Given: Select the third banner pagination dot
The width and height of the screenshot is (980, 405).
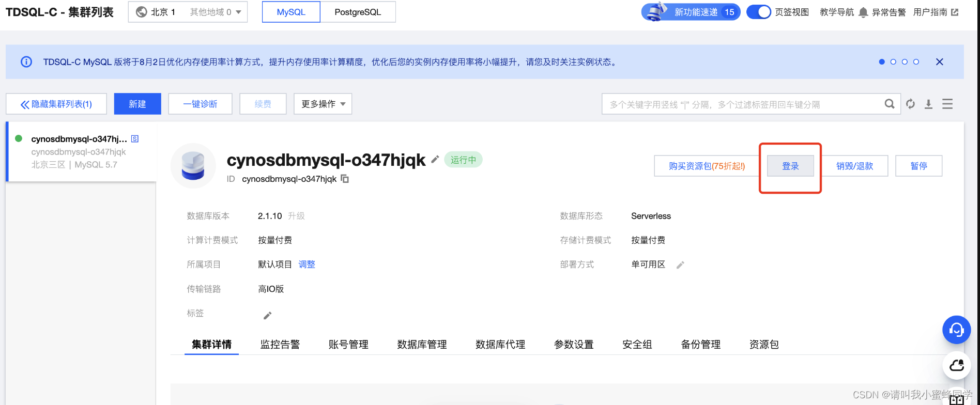Looking at the screenshot, I should click(905, 62).
